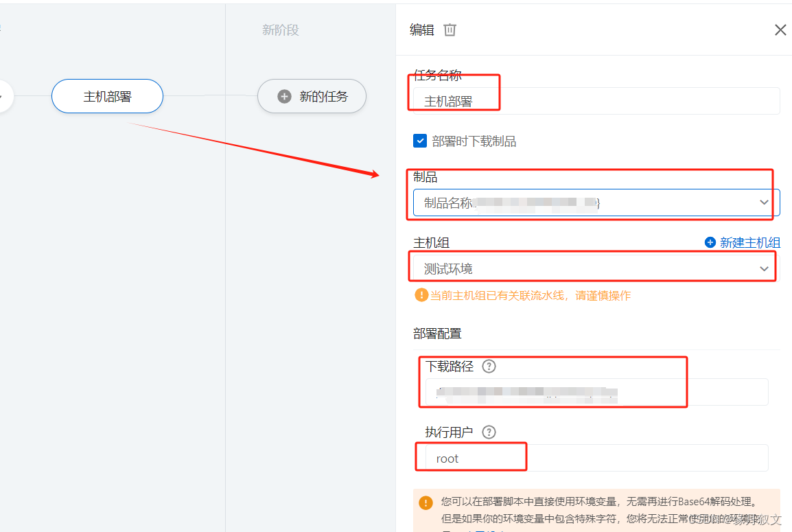Click the delete (trash) icon next to 编辑
The width and height of the screenshot is (792, 532).
[x=450, y=30]
